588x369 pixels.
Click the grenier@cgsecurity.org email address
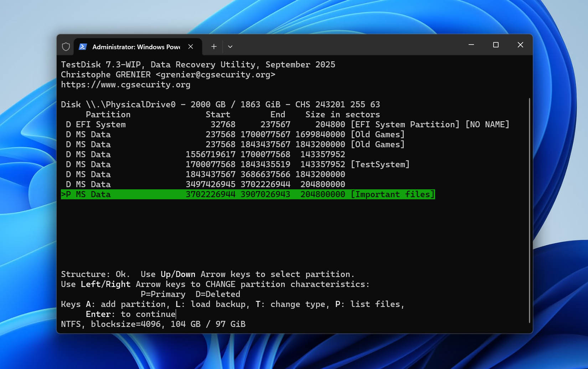(215, 75)
